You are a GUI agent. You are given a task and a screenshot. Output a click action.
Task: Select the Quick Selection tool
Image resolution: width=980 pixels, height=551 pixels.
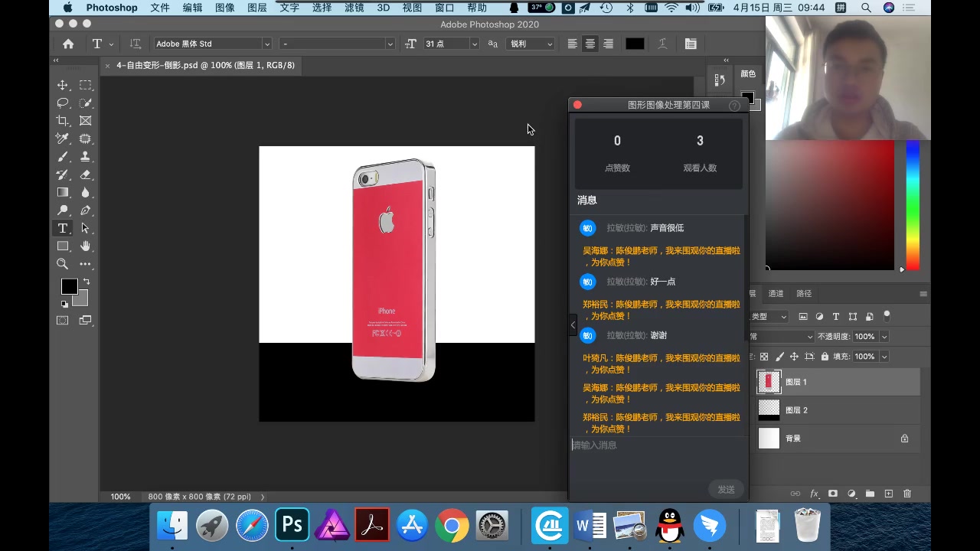point(86,103)
